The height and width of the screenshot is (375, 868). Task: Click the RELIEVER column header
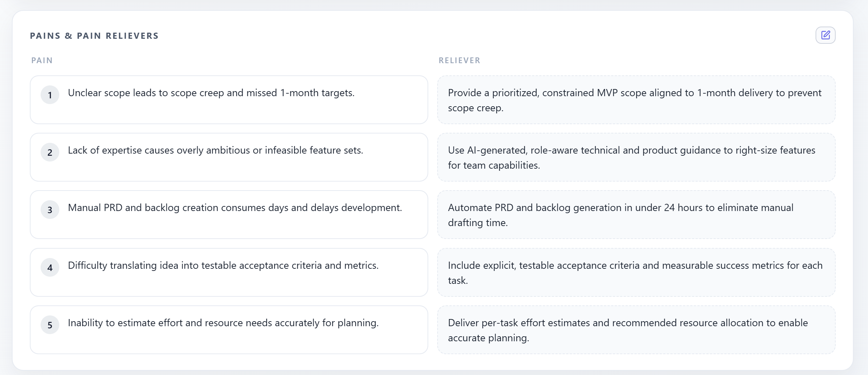click(459, 60)
